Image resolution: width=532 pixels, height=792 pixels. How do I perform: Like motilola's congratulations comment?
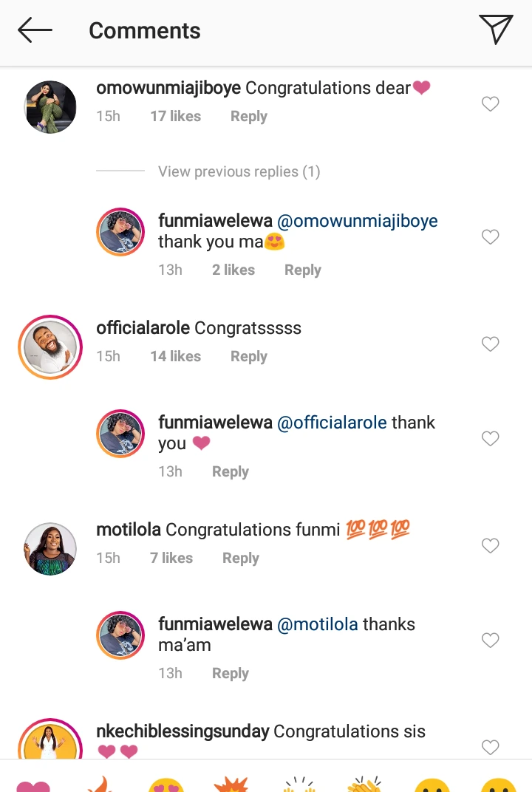pyautogui.click(x=490, y=546)
